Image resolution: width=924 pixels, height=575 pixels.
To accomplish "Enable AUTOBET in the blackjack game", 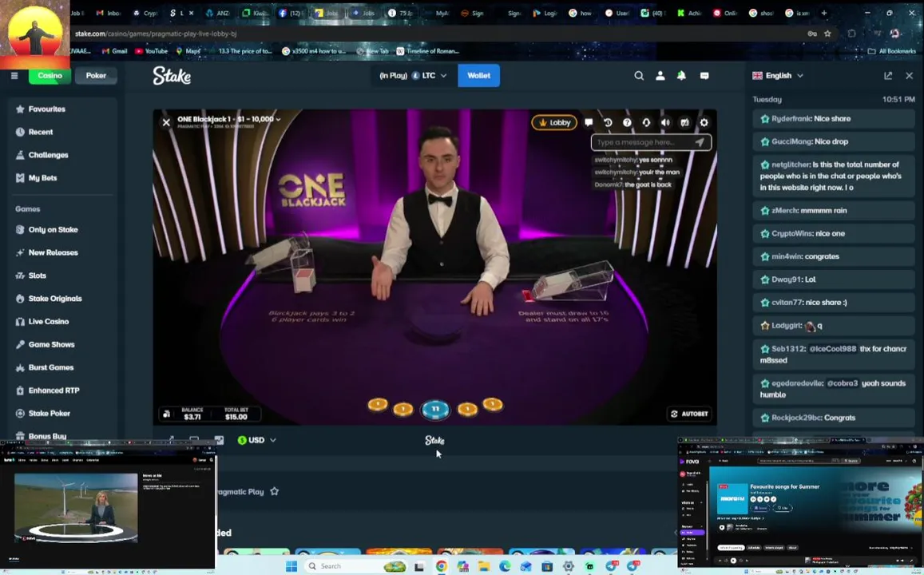I will click(x=689, y=414).
